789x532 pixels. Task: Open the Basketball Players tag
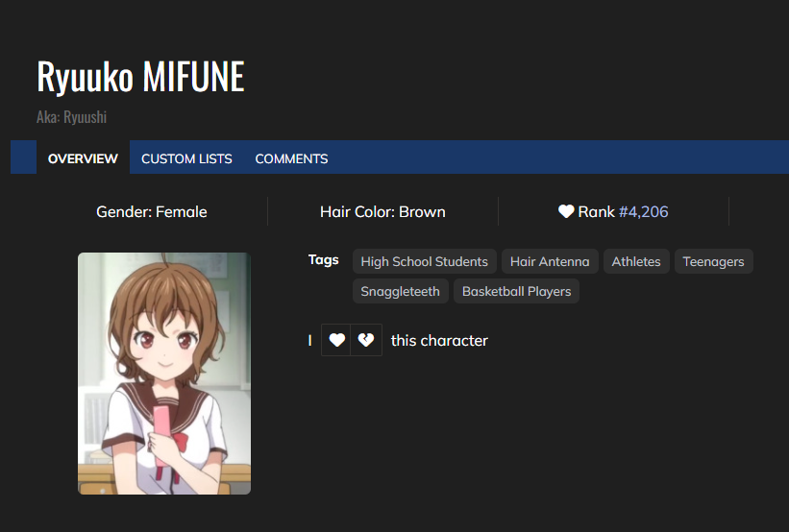(516, 291)
